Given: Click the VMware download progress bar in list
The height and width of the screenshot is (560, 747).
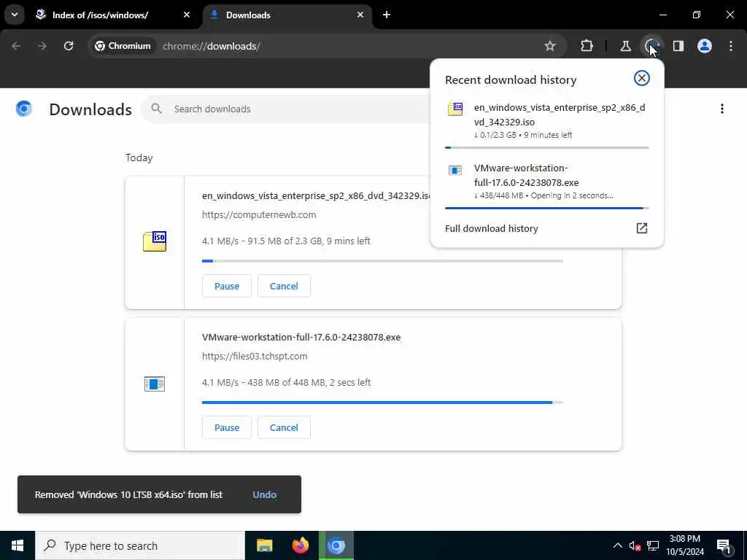Looking at the screenshot, I should (x=382, y=402).
